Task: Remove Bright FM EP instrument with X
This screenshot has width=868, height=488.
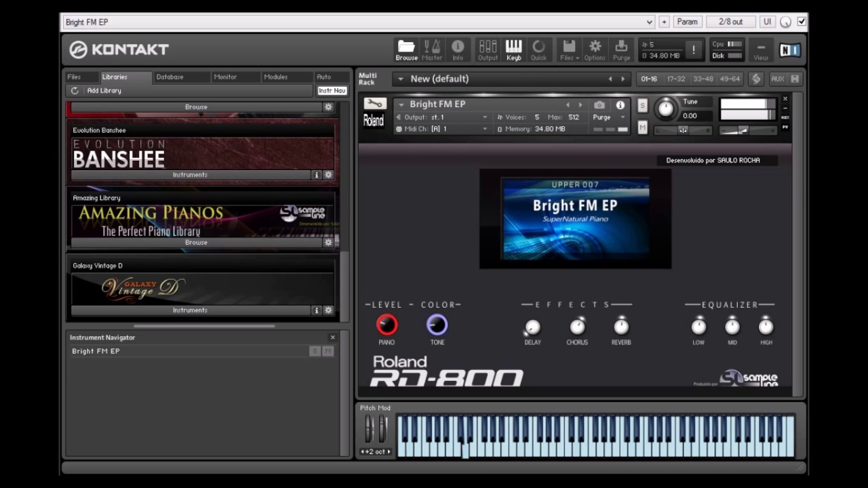Action: pyautogui.click(x=785, y=99)
